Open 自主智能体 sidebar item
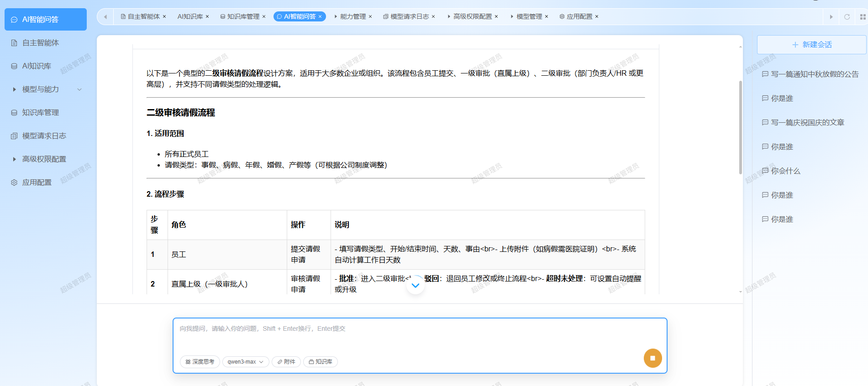The height and width of the screenshot is (386, 868). (x=46, y=43)
